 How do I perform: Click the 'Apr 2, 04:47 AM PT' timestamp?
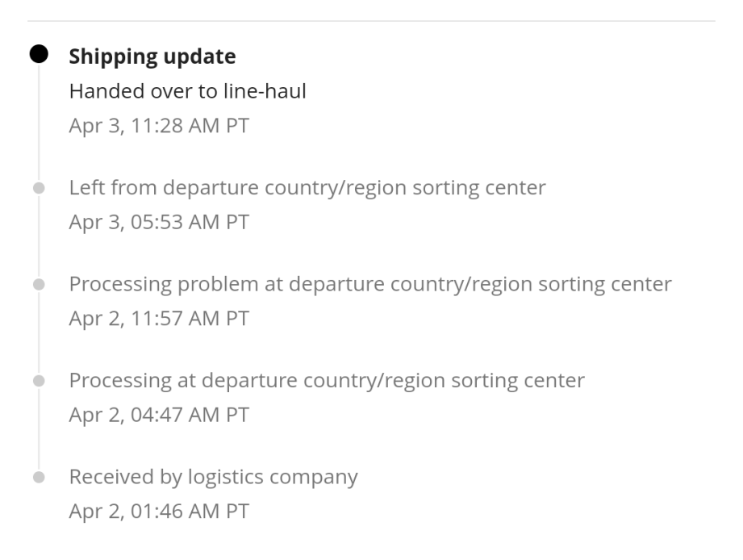click(x=159, y=415)
